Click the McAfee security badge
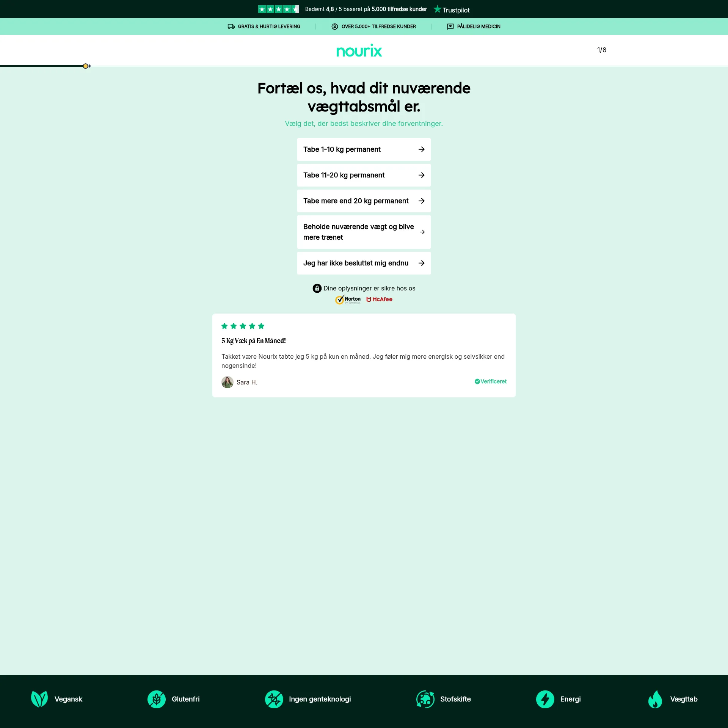This screenshot has width=728, height=728. 380,299
